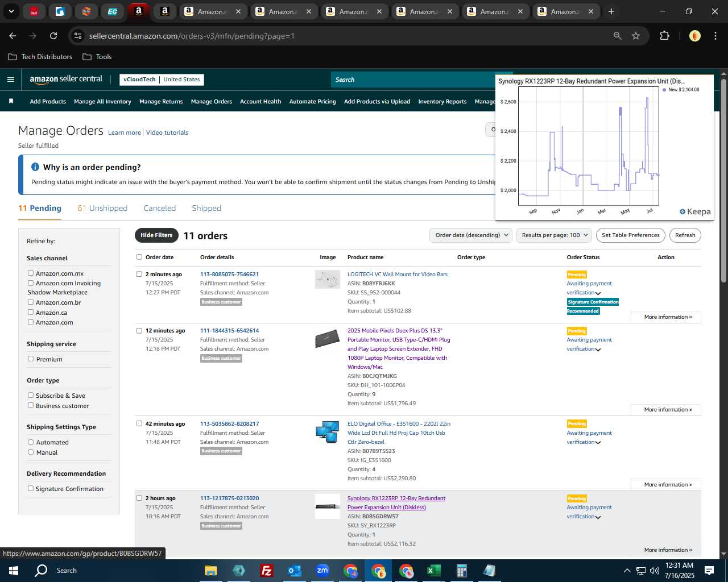The width and height of the screenshot is (728, 582).
Task: Open Excel from taskbar
Action: coord(433,570)
